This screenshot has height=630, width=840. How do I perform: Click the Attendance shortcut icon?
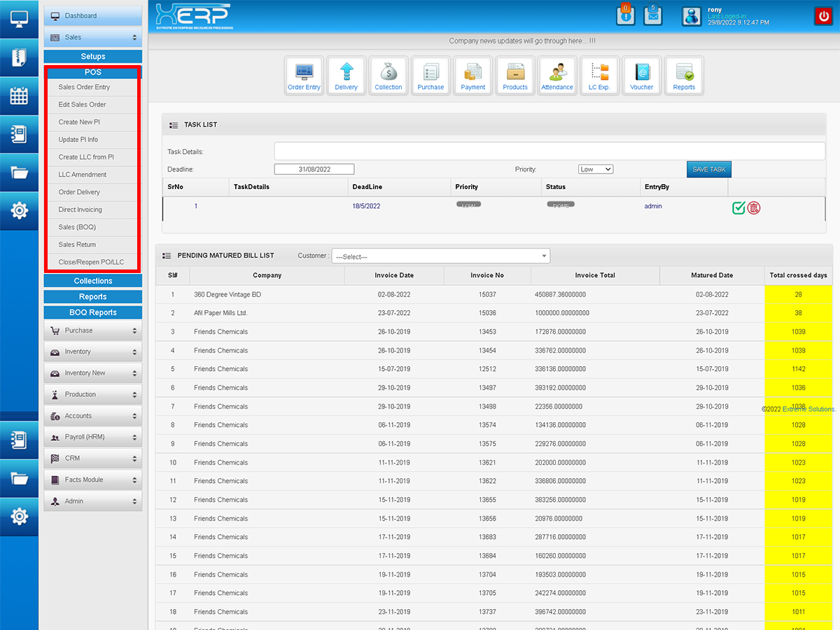(557, 75)
